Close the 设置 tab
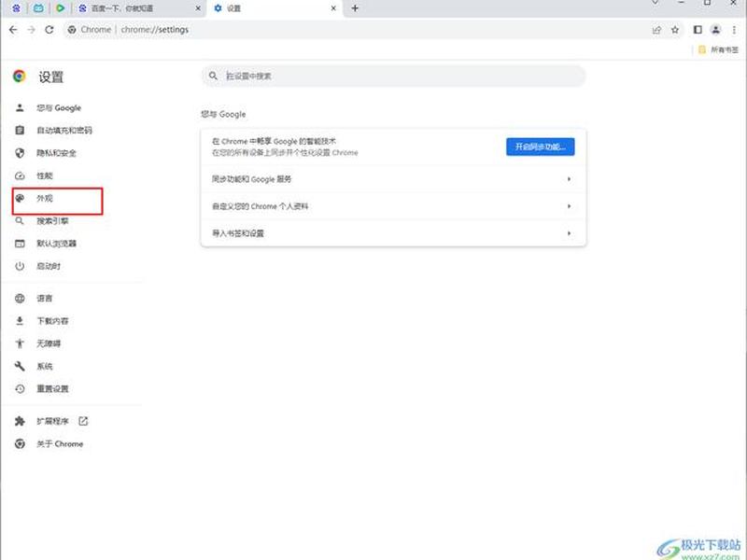Viewport: 747px width, 560px height. click(333, 8)
